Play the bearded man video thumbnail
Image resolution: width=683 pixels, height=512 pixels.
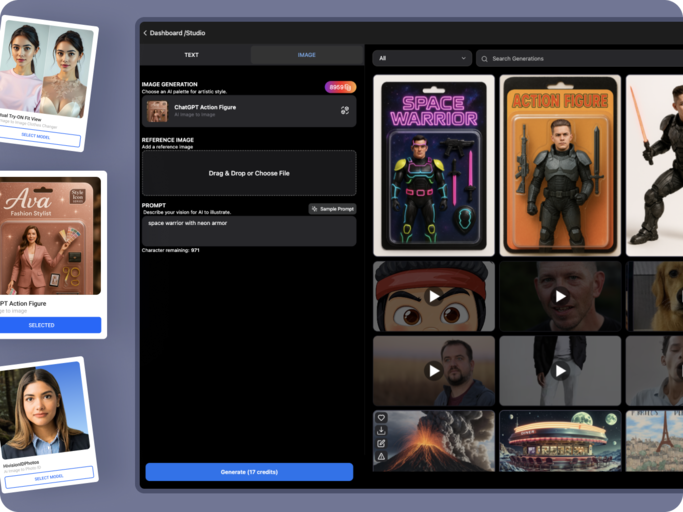click(x=434, y=371)
